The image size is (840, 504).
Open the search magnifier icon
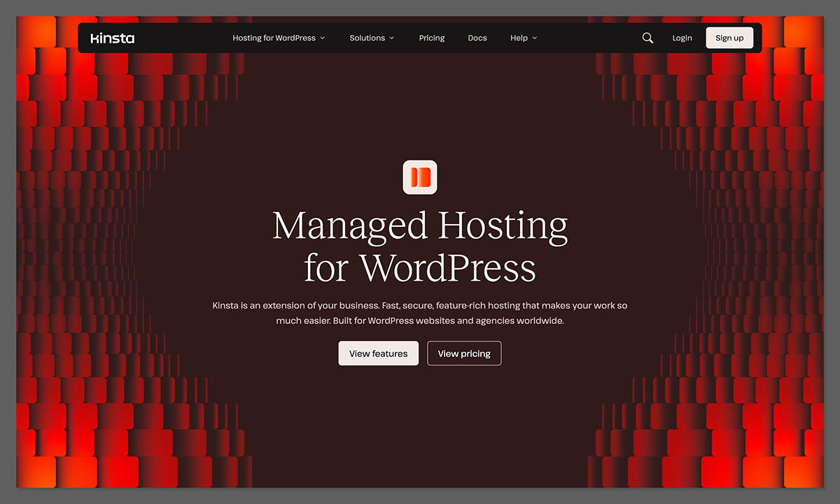pos(647,38)
